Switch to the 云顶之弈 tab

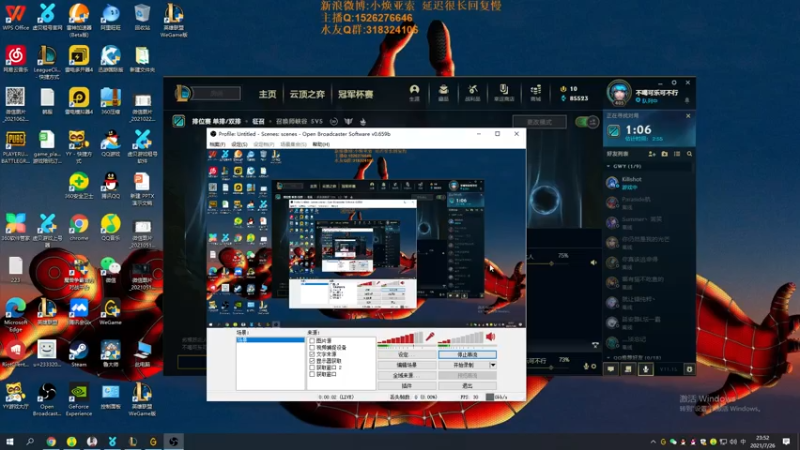(307, 94)
